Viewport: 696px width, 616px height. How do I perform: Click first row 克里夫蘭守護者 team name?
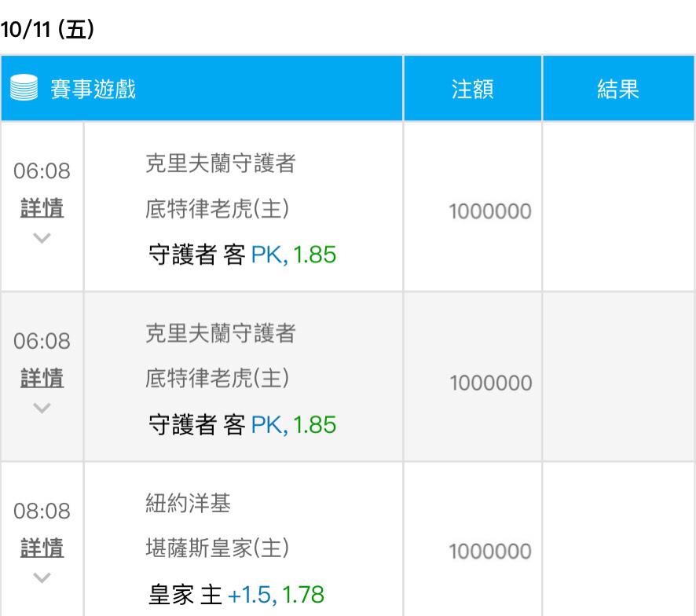click(221, 163)
